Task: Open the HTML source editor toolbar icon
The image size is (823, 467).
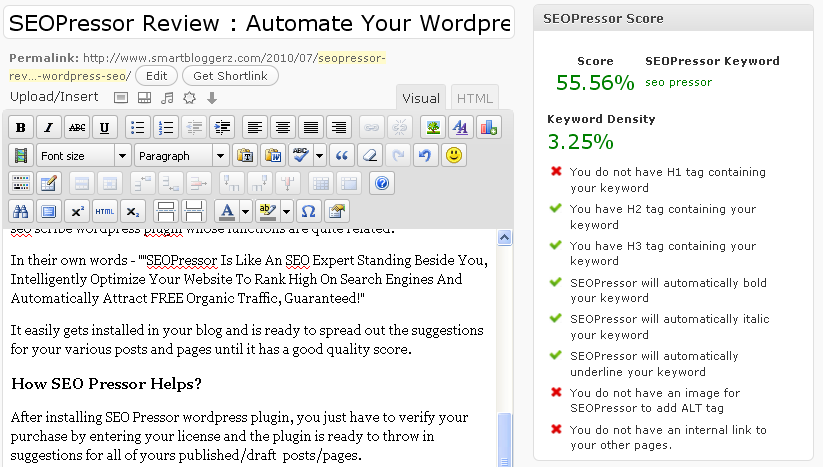Action: 104,211
